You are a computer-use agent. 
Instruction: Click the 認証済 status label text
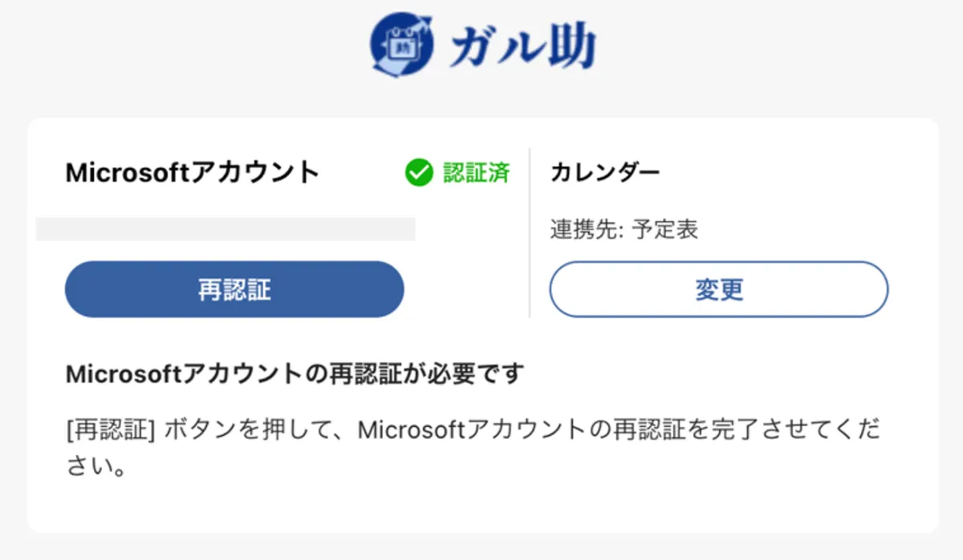tap(475, 170)
